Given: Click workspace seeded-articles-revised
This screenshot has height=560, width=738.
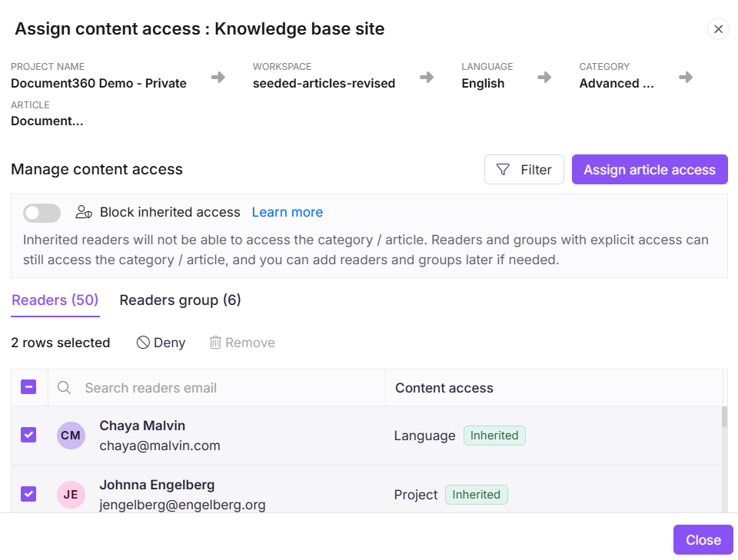Looking at the screenshot, I should [x=324, y=83].
